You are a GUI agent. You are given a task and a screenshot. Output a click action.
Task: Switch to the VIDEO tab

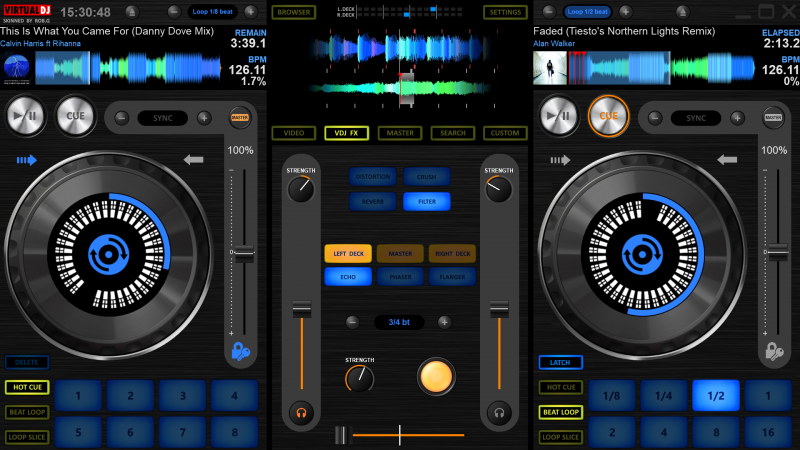click(x=294, y=133)
